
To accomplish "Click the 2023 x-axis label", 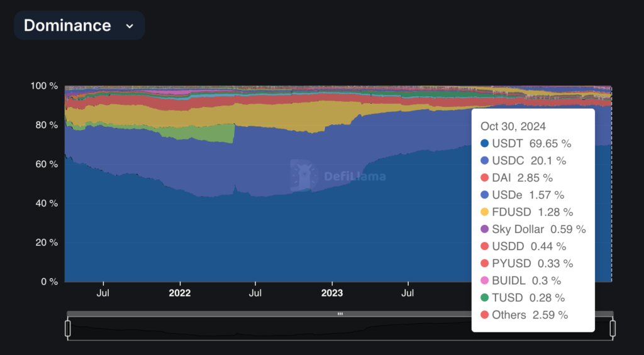I will 332,293.
